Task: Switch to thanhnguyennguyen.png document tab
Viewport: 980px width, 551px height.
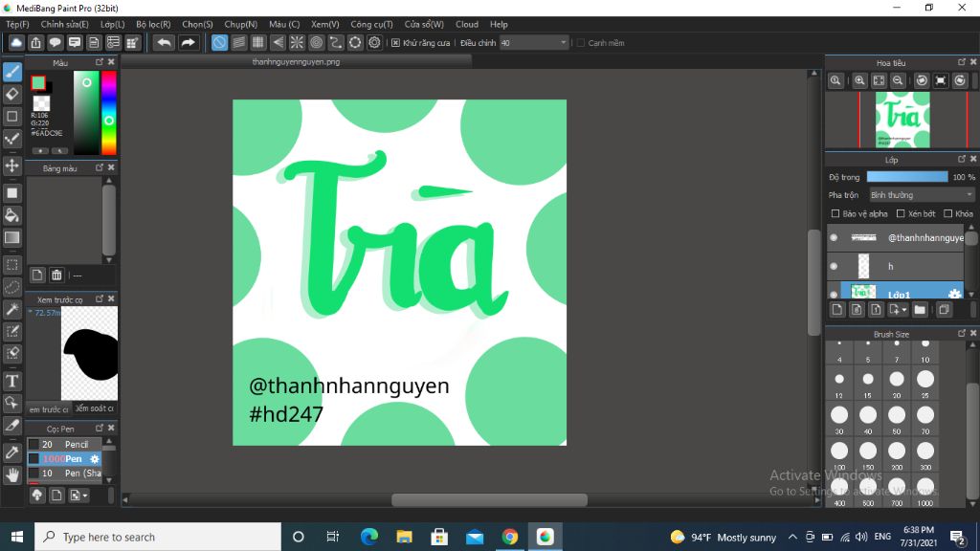Action: pyautogui.click(x=297, y=62)
